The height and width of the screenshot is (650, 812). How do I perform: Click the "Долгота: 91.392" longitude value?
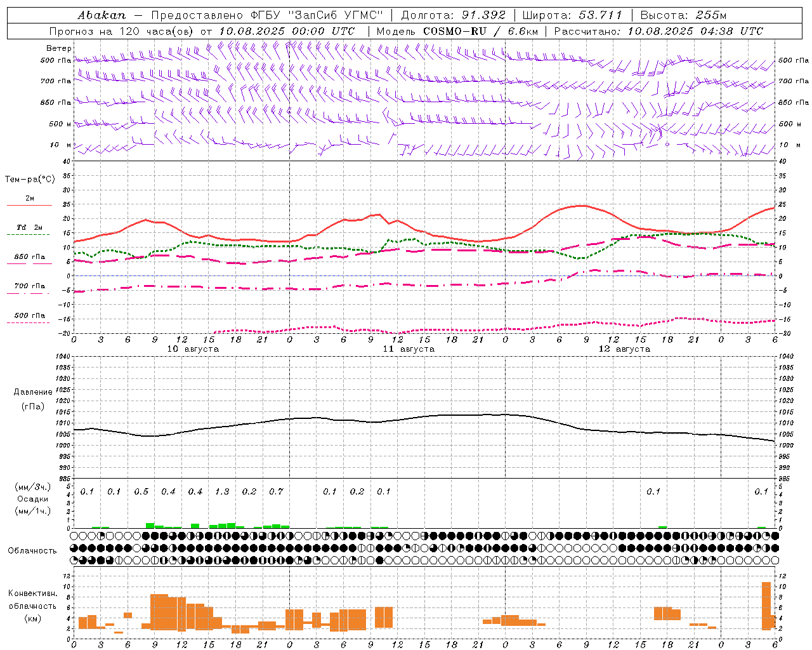[x=453, y=15]
